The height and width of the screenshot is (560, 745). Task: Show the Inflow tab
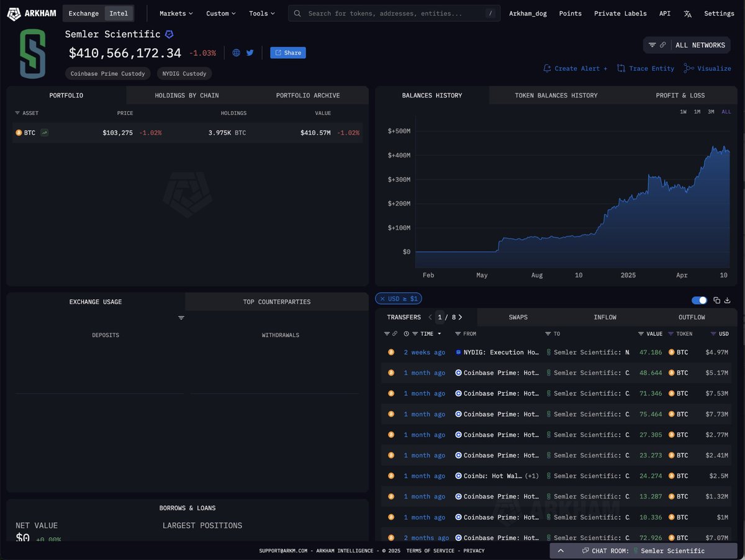(605, 317)
